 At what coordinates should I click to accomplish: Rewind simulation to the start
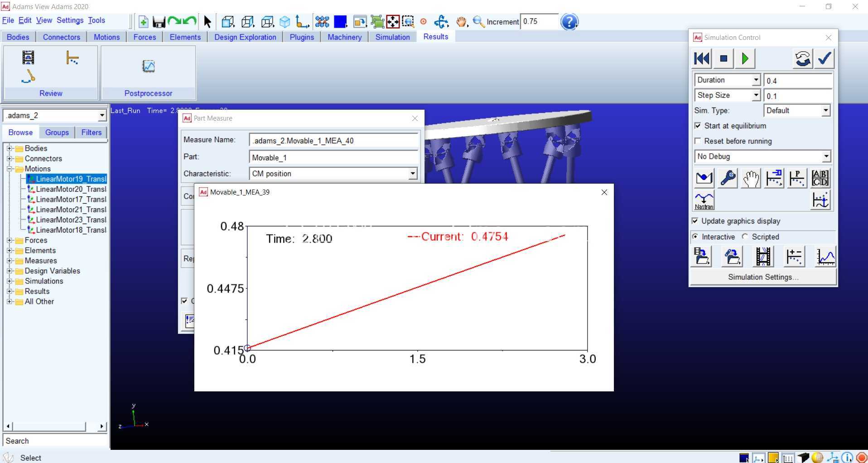pyautogui.click(x=702, y=58)
